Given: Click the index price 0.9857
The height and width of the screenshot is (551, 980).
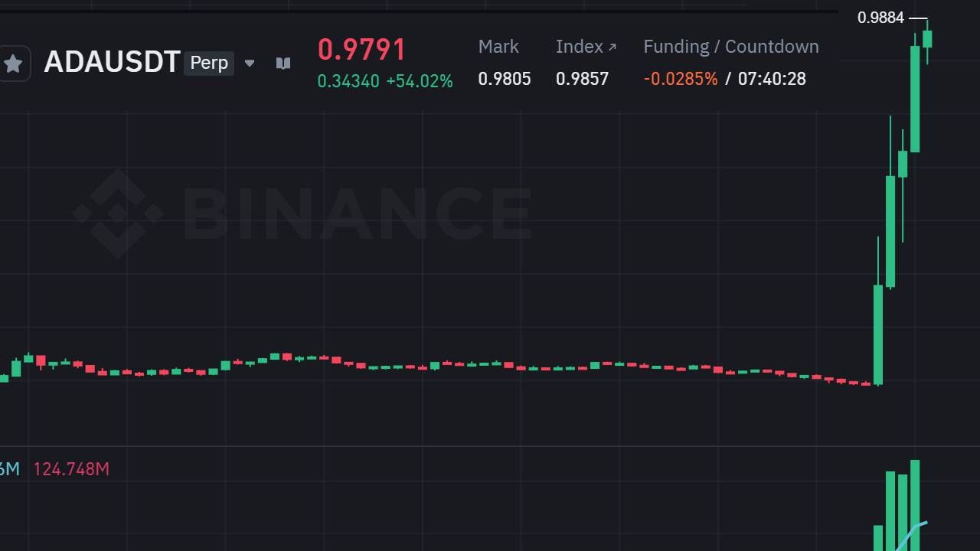Looking at the screenshot, I should coord(582,79).
